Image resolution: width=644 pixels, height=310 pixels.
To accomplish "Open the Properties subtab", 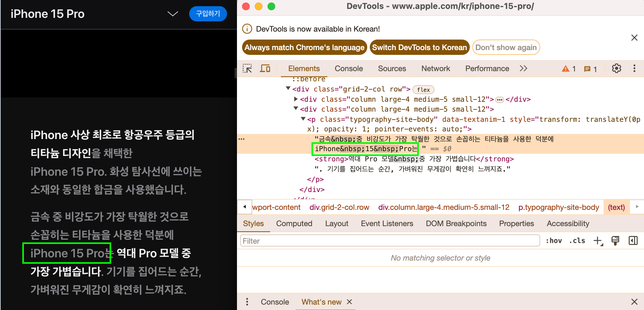I will (516, 224).
